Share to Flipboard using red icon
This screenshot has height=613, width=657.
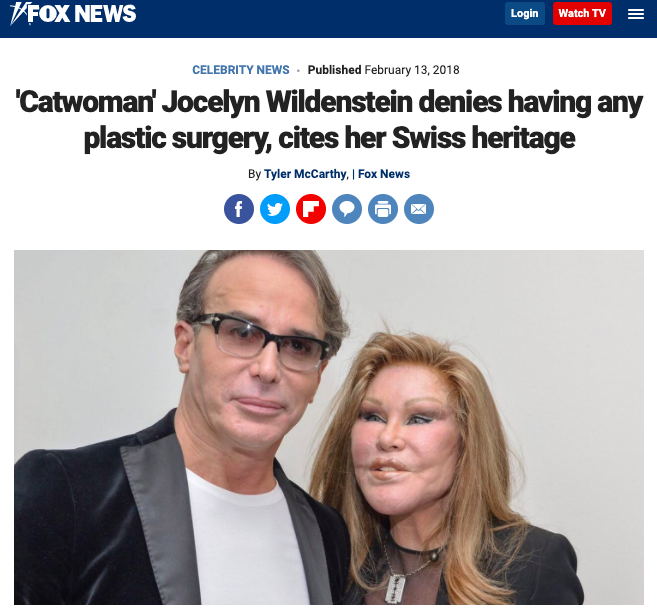tap(311, 209)
